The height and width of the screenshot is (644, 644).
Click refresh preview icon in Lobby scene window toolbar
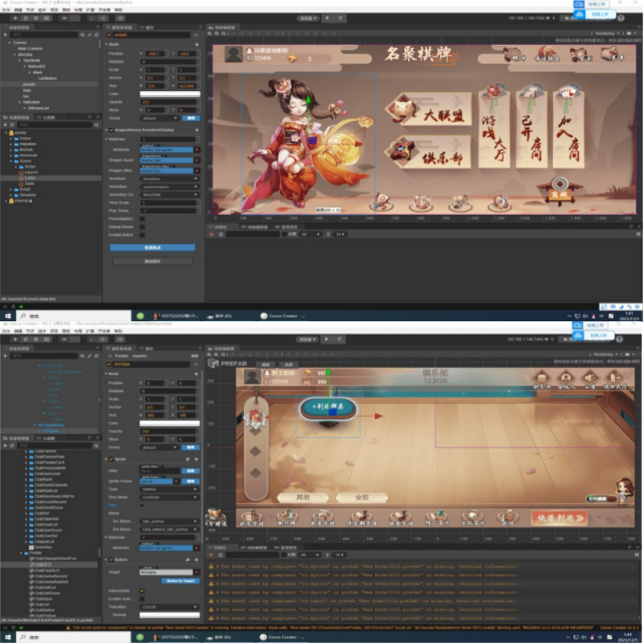click(x=340, y=18)
